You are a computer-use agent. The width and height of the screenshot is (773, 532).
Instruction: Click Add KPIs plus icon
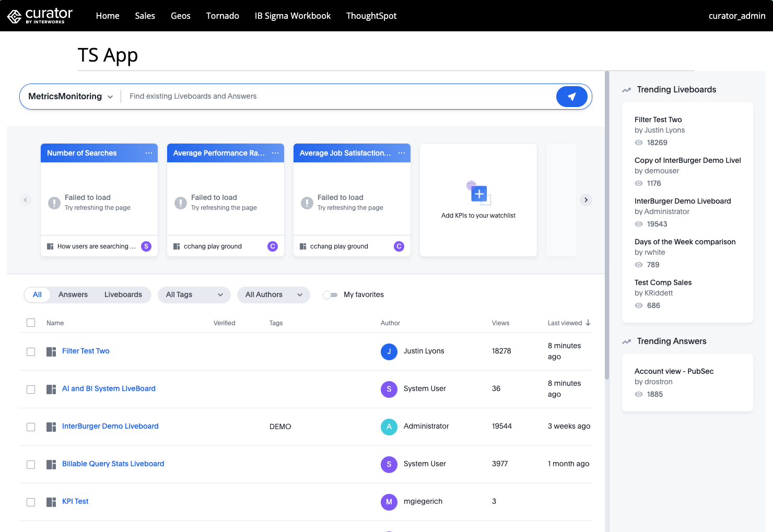point(479,194)
